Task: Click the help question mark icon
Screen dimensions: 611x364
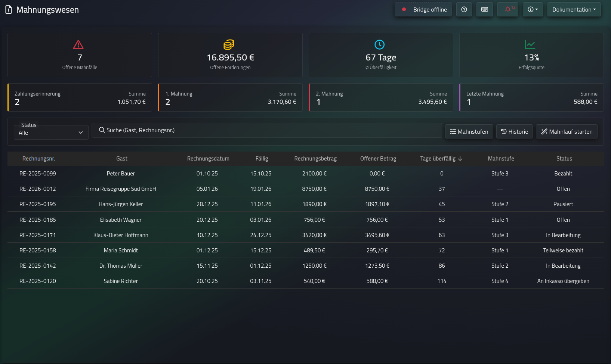Action: pos(464,10)
